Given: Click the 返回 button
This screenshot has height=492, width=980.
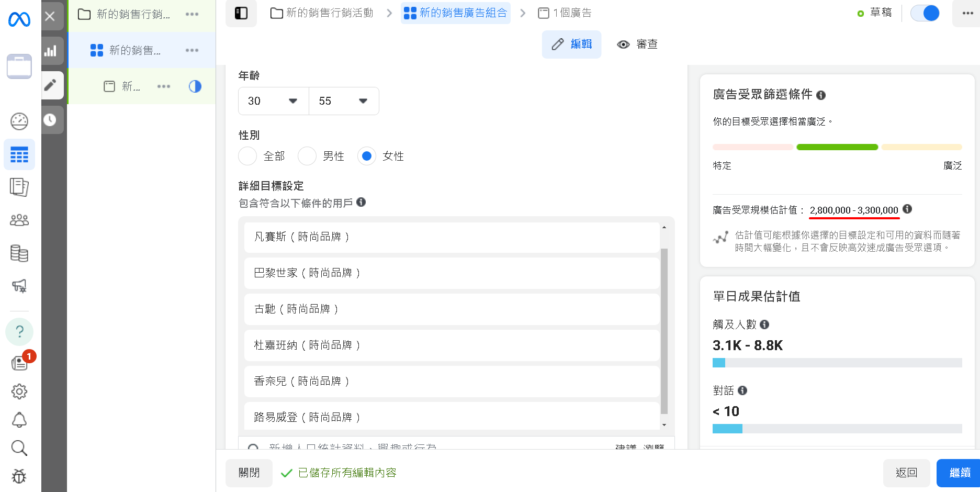Looking at the screenshot, I should click(x=906, y=473).
